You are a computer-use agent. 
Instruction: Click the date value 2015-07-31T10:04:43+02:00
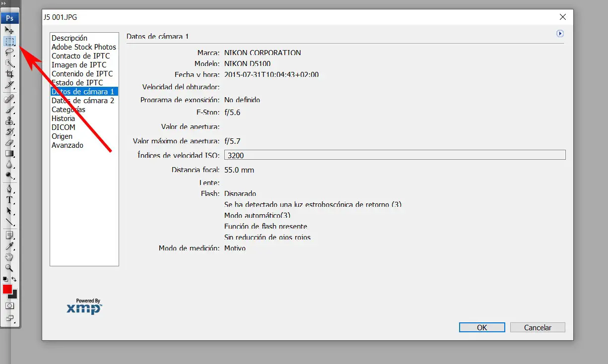click(271, 75)
